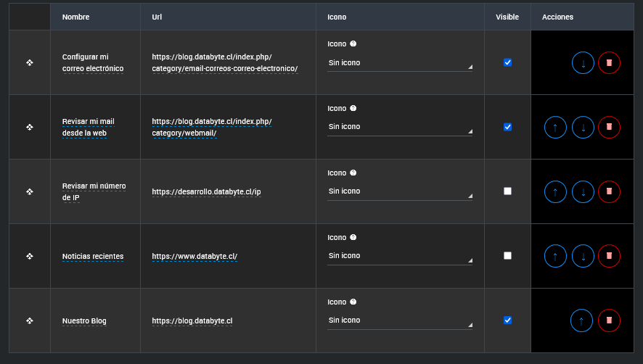Delete the 'Configurar mi correo electrónico' row
The height and width of the screenshot is (364, 643).
coord(609,63)
